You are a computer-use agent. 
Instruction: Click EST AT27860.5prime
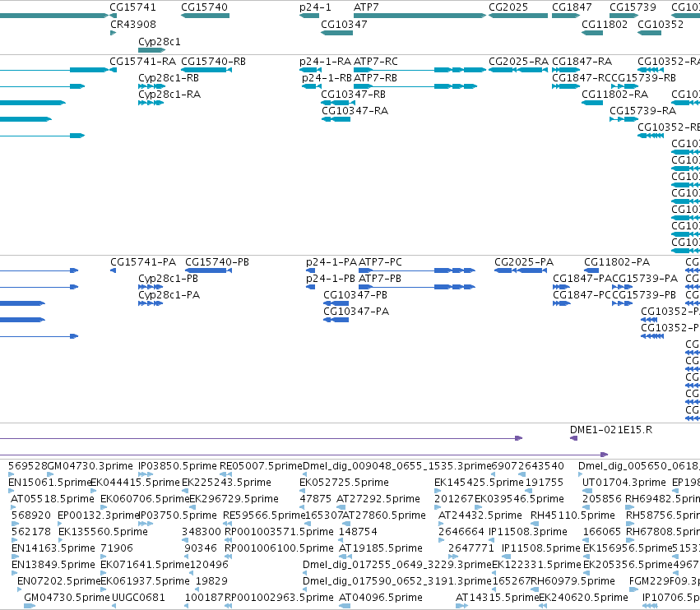(384, 515)
